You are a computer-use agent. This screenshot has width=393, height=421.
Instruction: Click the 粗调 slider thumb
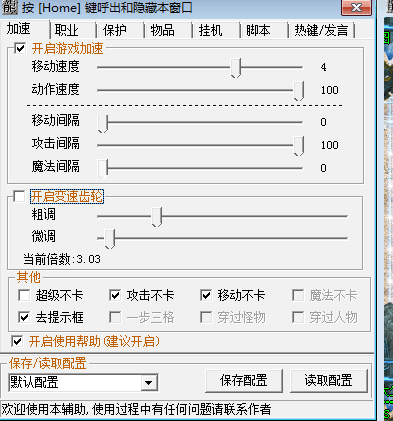157,217
